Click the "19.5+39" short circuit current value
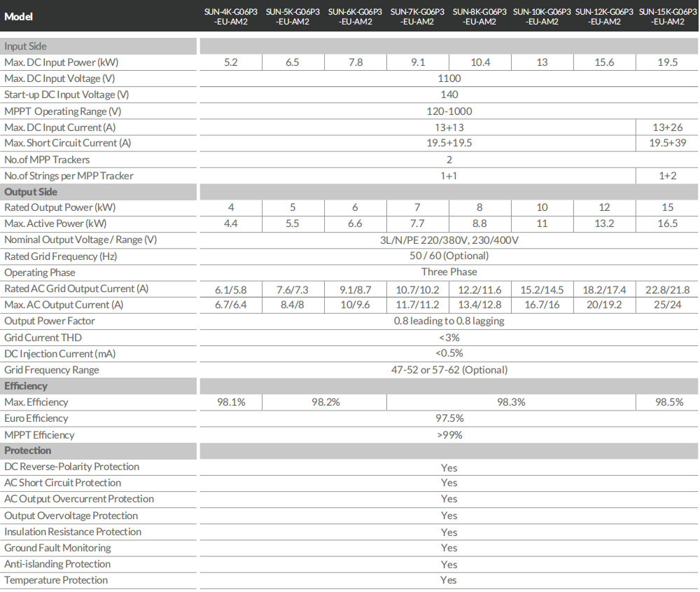700x592 pixels. (667, 142)
